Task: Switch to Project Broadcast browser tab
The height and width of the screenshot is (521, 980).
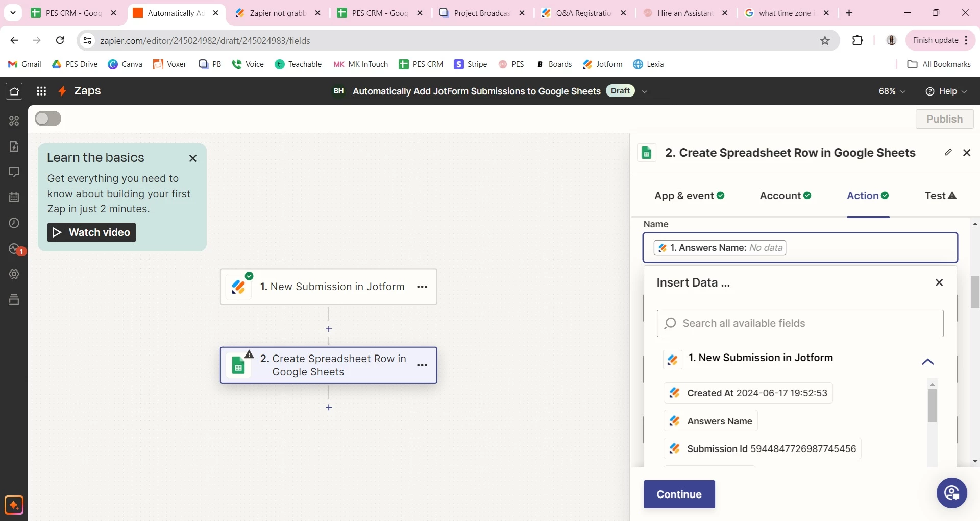Action: click(x=482, y=13)
